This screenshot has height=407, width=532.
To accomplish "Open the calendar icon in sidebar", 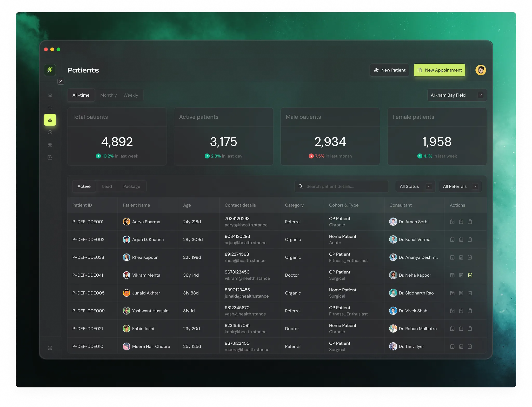I will point(50,107).
